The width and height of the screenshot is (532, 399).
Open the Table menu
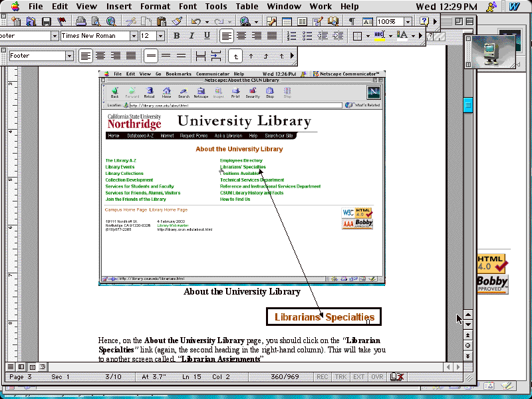[x=247, y=7]
